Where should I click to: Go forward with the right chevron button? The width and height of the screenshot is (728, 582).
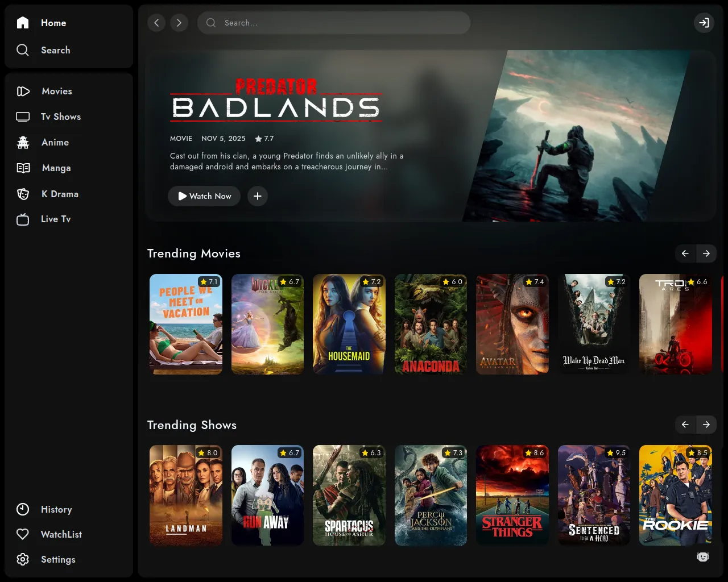click(179, 23)
